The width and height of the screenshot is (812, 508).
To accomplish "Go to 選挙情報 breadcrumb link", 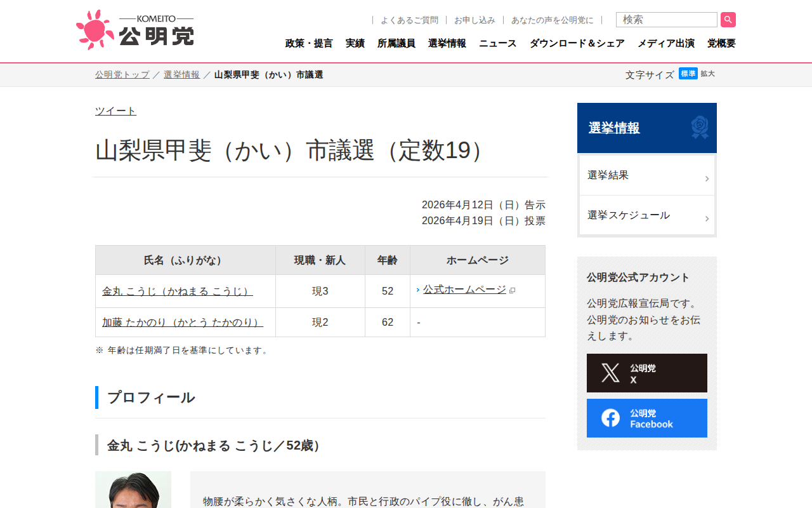I will pyautogui.click(x=181, y=75).
